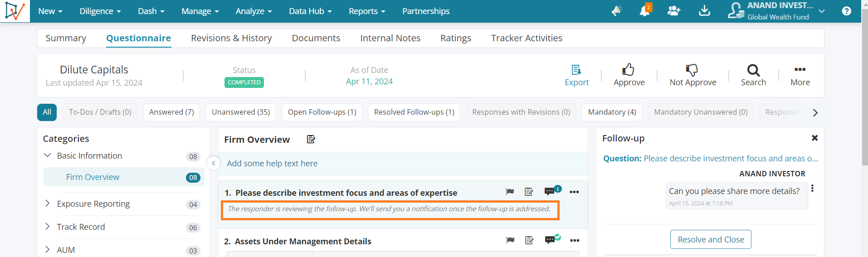Click the announcements megaphone icon
Screen dimensions: 868x257
click(617, 10)
